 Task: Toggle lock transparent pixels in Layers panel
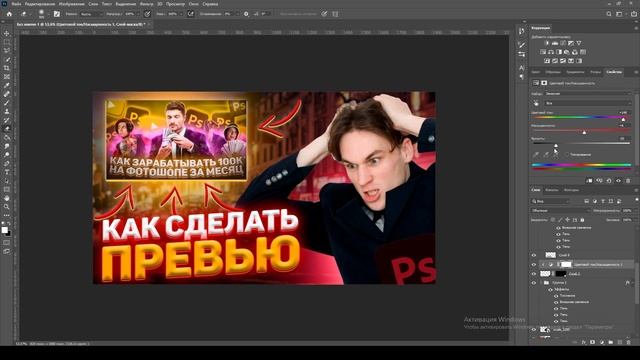pyautogui.click(x=553, y=220)
